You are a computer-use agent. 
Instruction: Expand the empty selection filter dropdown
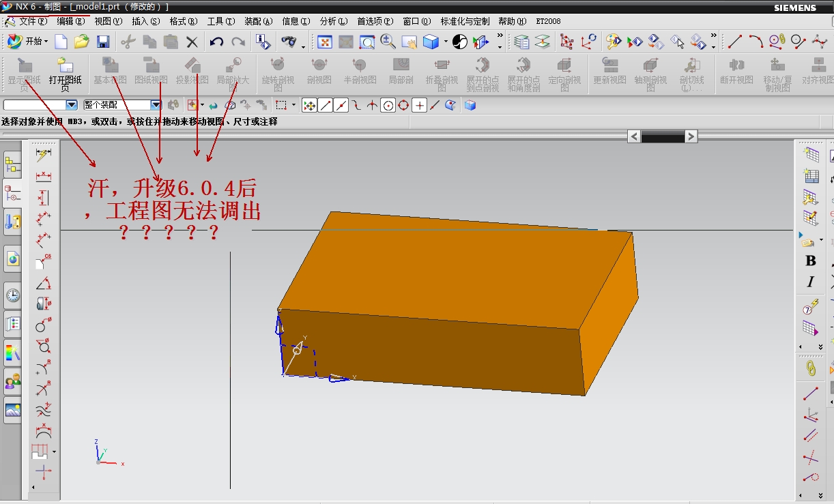point(72,105)
